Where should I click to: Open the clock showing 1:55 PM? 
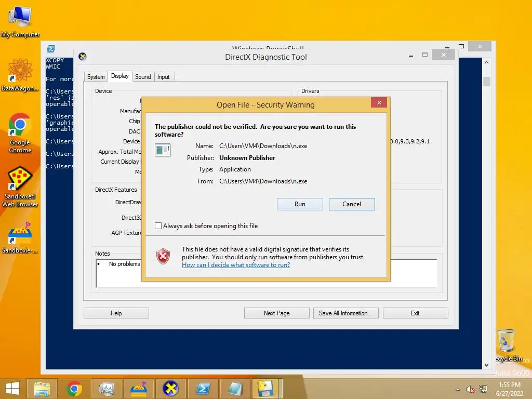click(510, 389)
